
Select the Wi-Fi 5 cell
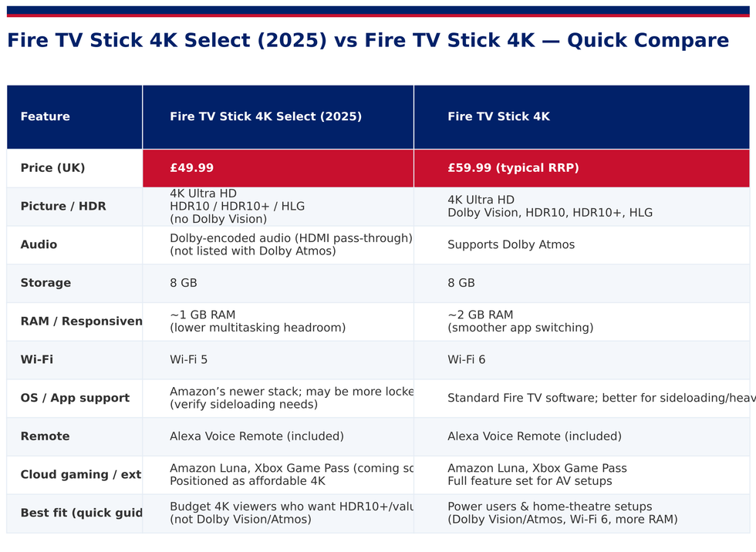click(x=187, y=360)
